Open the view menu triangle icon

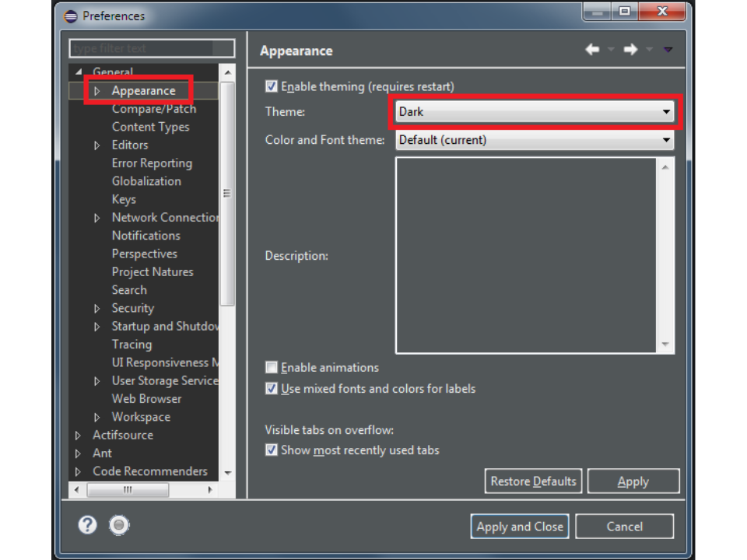[668, 50]
